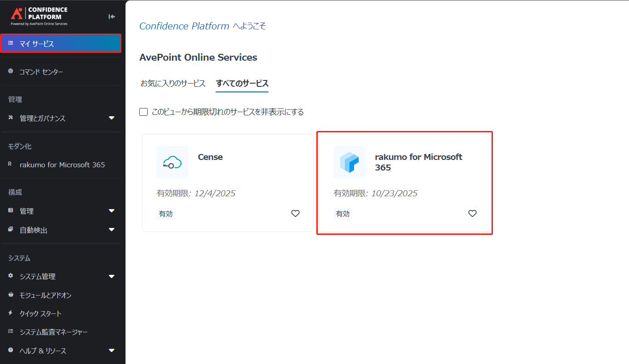Click the Cense cloud key icon

click(172, 162)
